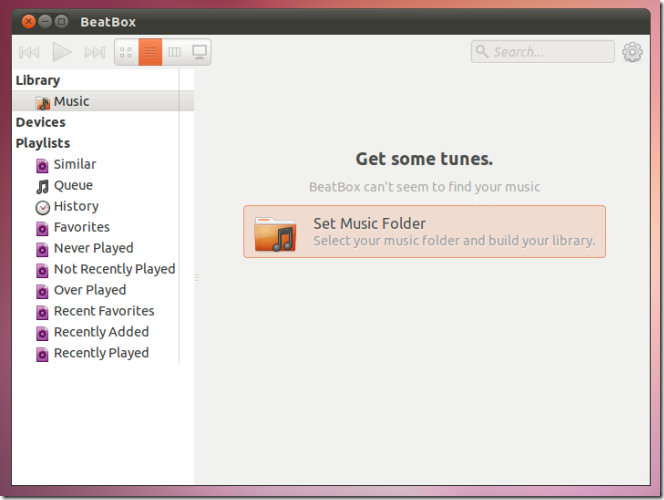Click the Set Music Folder button

click(x=424, y=232)
